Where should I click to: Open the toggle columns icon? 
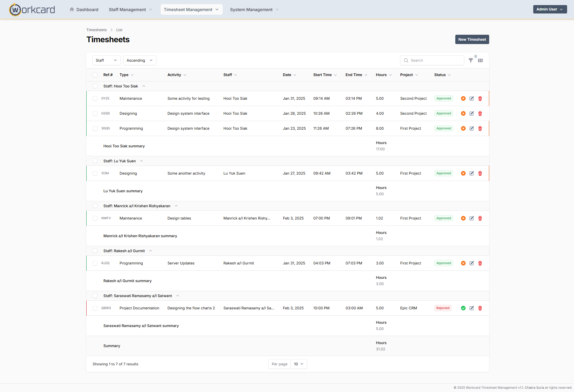[480, 60]
